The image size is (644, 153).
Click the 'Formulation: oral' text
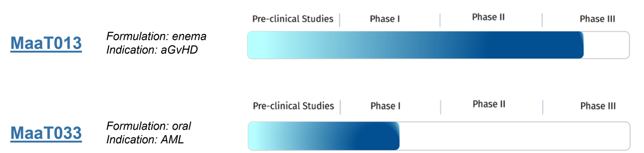(x=149, y=126)
